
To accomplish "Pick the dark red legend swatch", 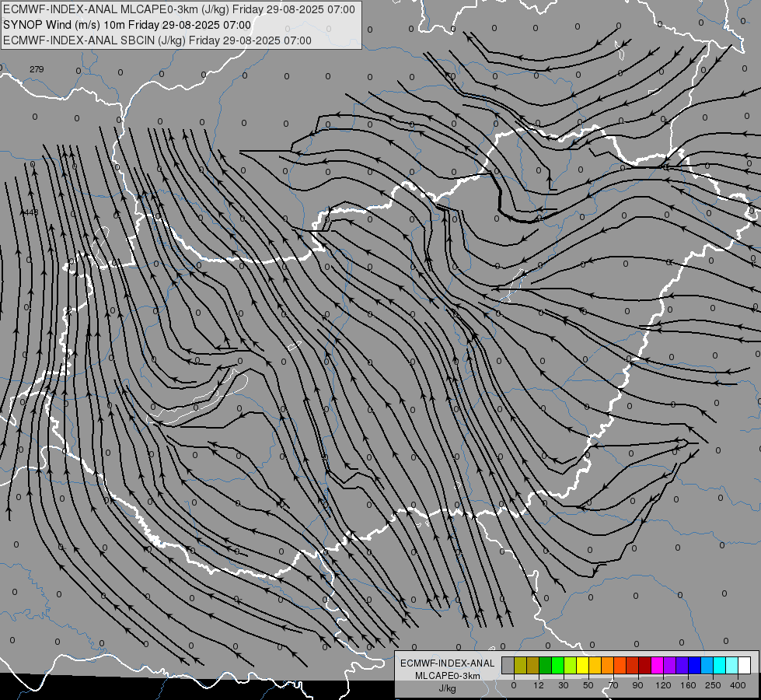I will tap(644, 665).
